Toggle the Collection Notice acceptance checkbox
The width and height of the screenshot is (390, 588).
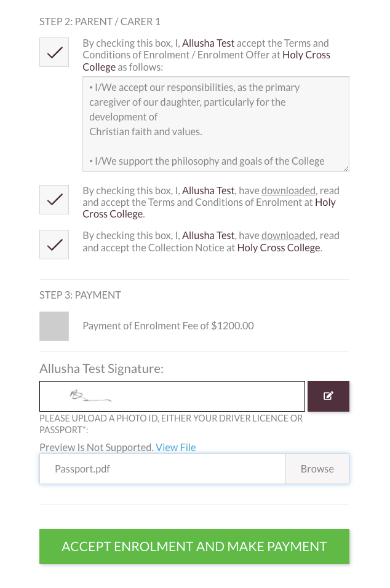tap(54, 245)
